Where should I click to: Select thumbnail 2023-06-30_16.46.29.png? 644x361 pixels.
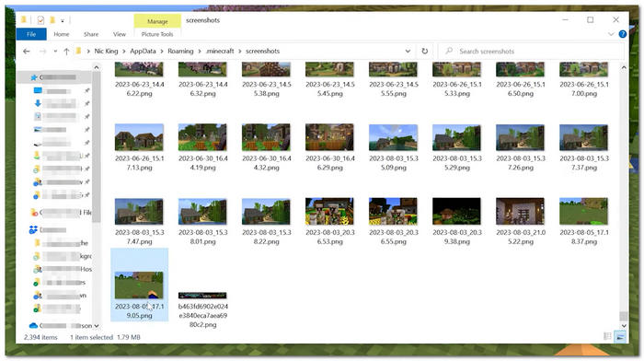click(329, 137)
